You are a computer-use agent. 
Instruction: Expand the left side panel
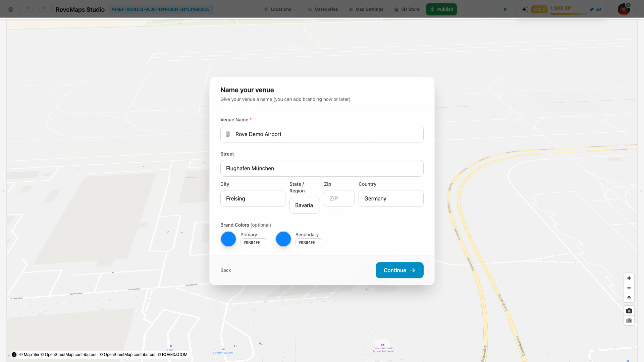tap(3, 191)
